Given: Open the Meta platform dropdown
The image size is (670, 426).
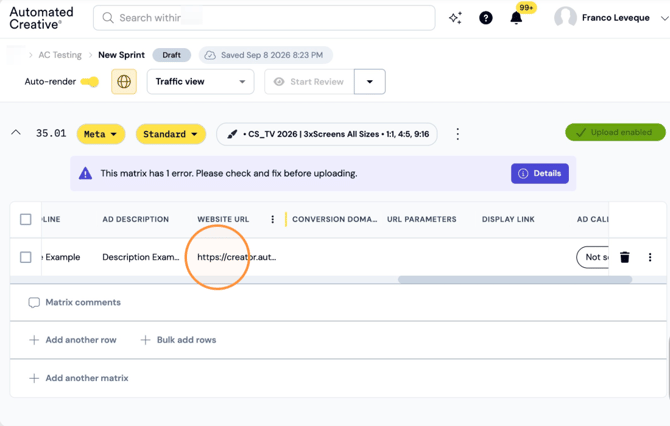Looking at the screenshot, I should 101,134.
